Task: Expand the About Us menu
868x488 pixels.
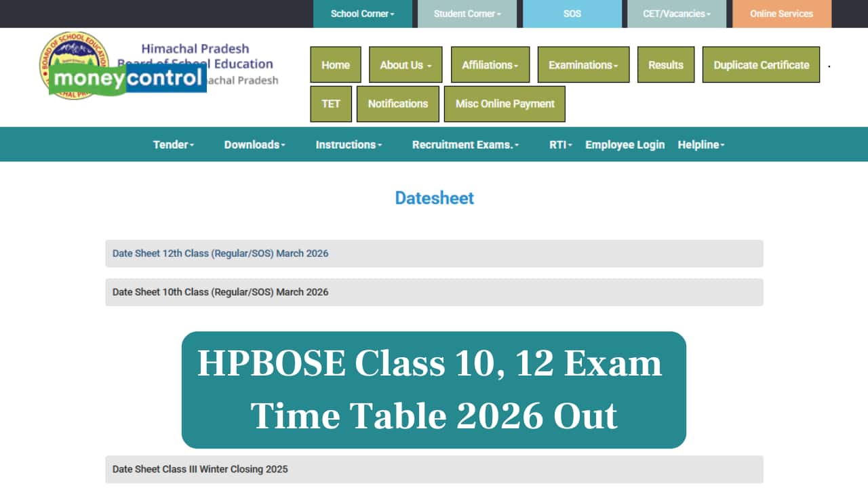Action: tap(406, 65)
